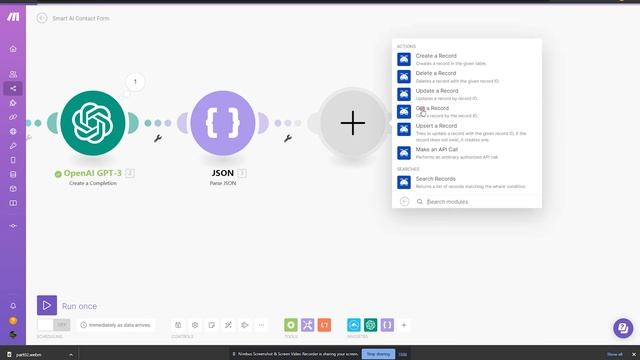Open Scenarios via the share-nodes sidebar icon

(13, 89)
